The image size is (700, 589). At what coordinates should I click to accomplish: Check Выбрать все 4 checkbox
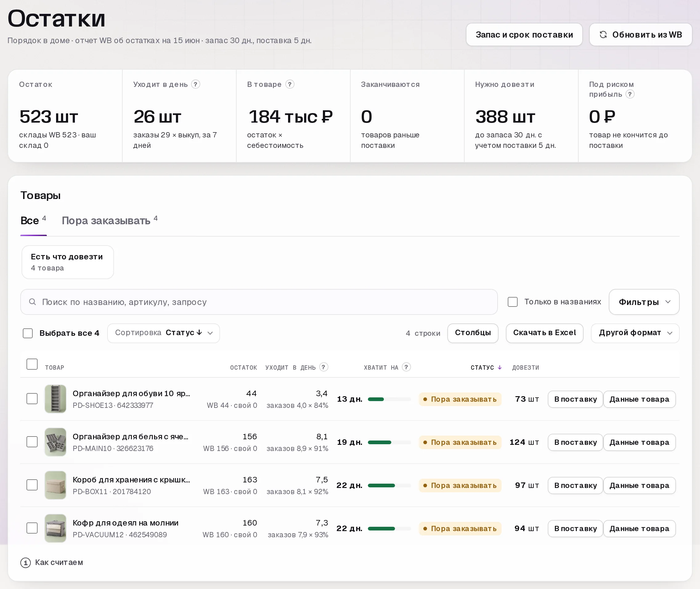coord(28,333)
